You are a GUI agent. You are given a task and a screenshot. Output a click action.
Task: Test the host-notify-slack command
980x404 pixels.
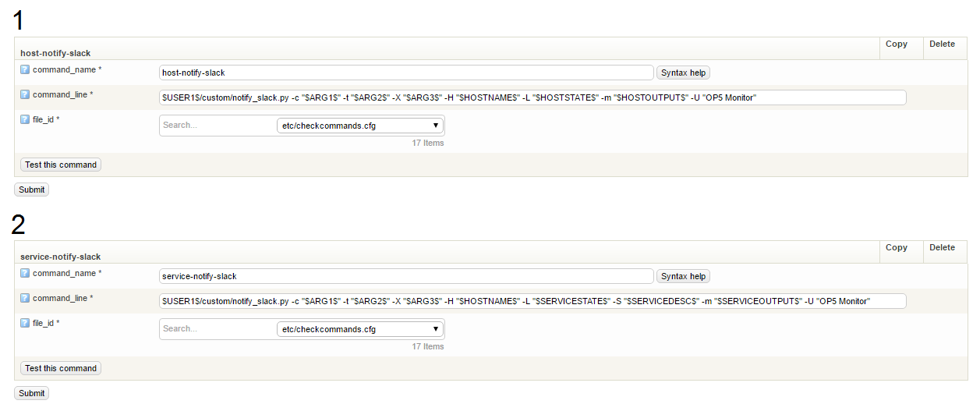[61, 165]
